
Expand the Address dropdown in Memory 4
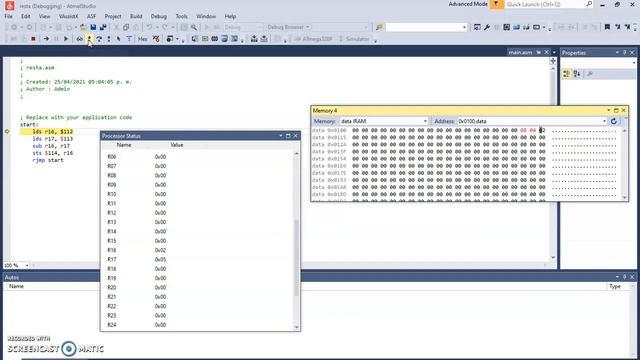click(x=604, y=121)
